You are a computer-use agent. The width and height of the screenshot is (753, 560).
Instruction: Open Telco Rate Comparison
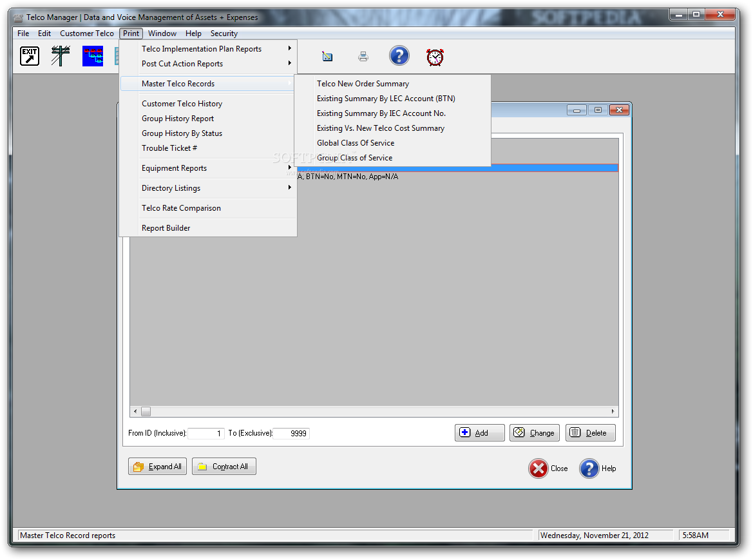coord(209,208)
